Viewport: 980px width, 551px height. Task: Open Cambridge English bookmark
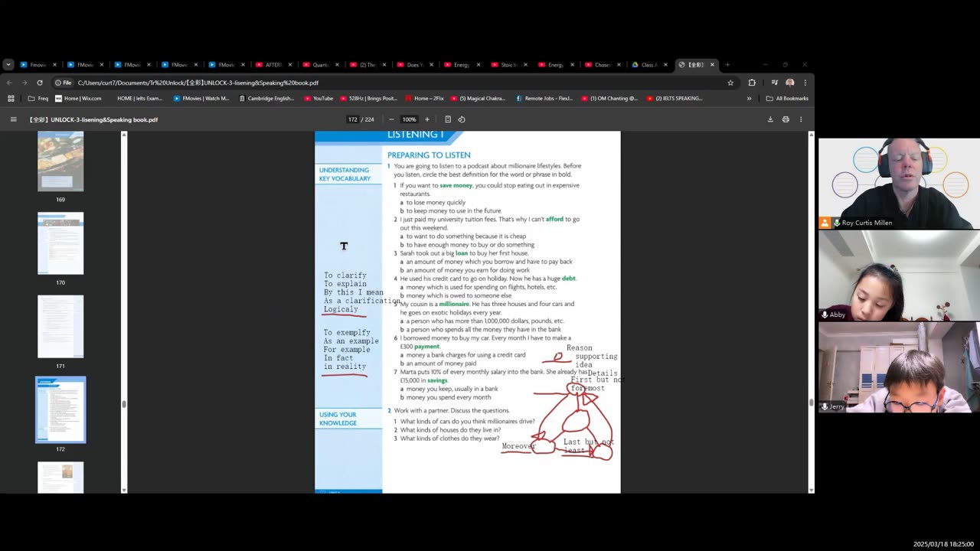(266, 98)
